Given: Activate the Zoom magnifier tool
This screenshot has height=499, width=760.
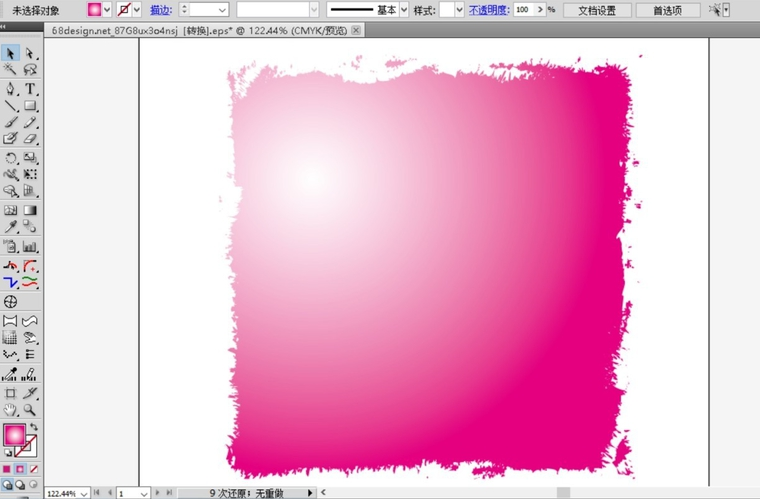Looking at the screenshot, I should 30,410.
